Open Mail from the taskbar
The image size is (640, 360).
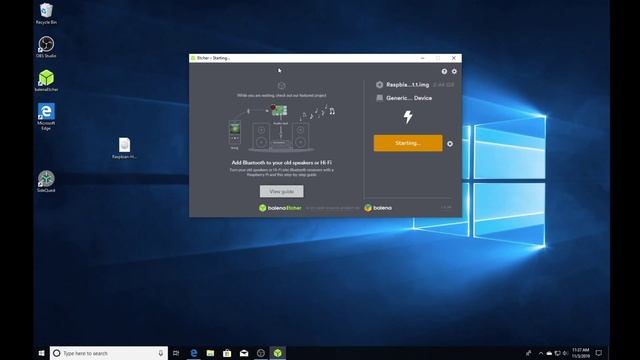244,353
